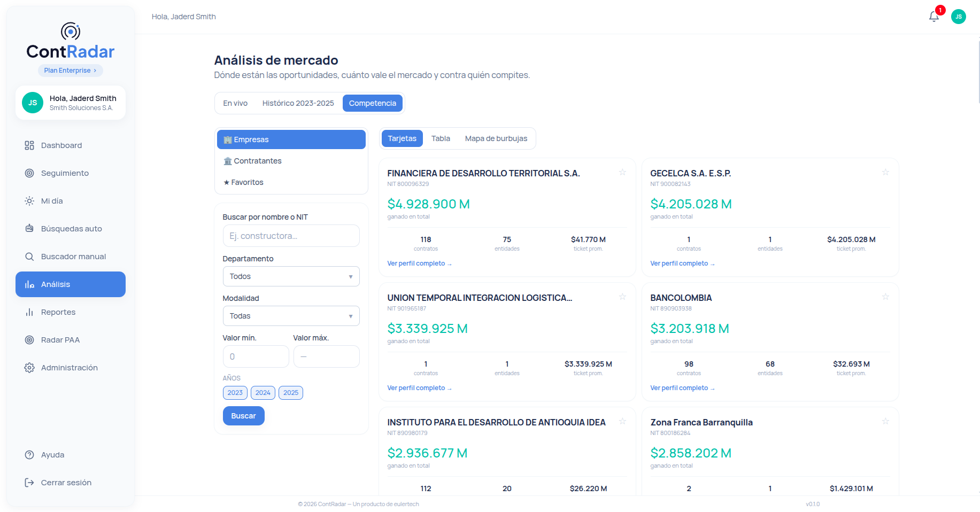Star the BANCOLOMBIA card as favorite
980x512 pixels.
point(885,297)
